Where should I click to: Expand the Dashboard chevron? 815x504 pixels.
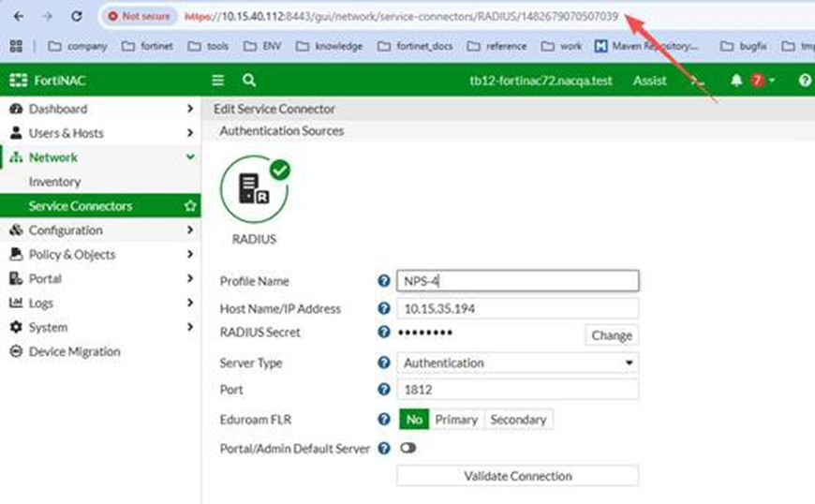[x=190, y=109]
